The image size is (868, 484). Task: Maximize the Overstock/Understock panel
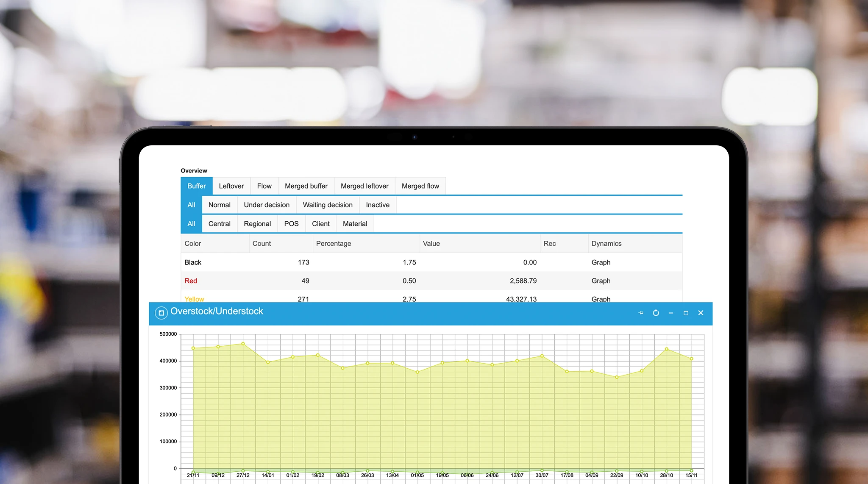click(x=686, y=313)
